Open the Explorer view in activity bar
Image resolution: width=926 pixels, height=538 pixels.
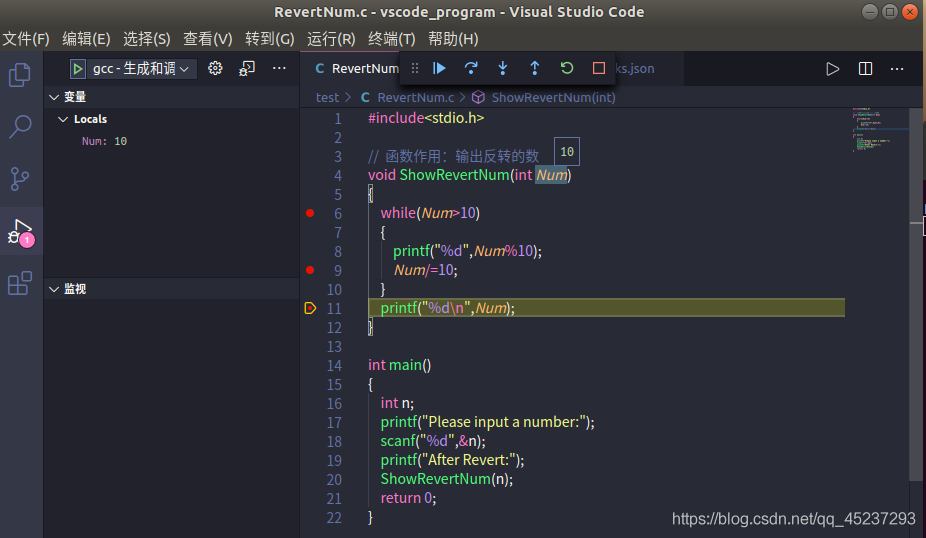(19, 75)
